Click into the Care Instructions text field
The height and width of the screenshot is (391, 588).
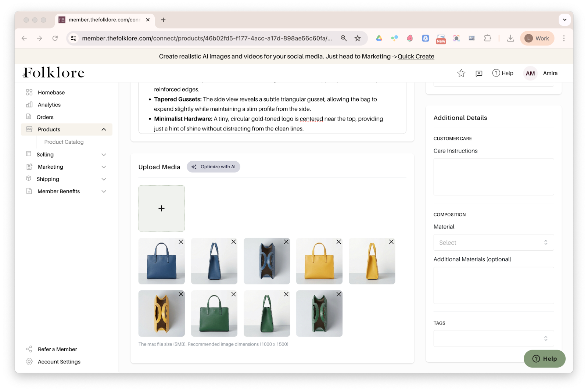(493, 177)
